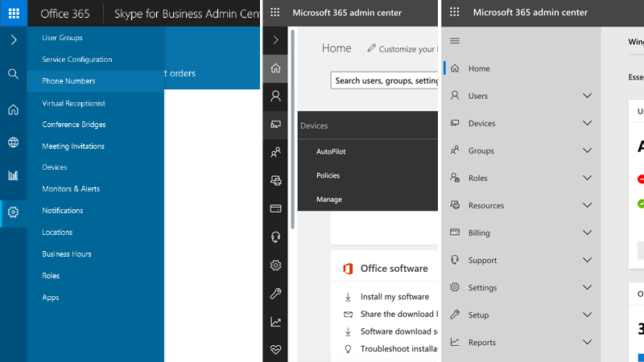The height and width of the screenshot is (362, 644).
Task: Click the Devices icon in dark nav rail
Action: click(x=275, y=125)
